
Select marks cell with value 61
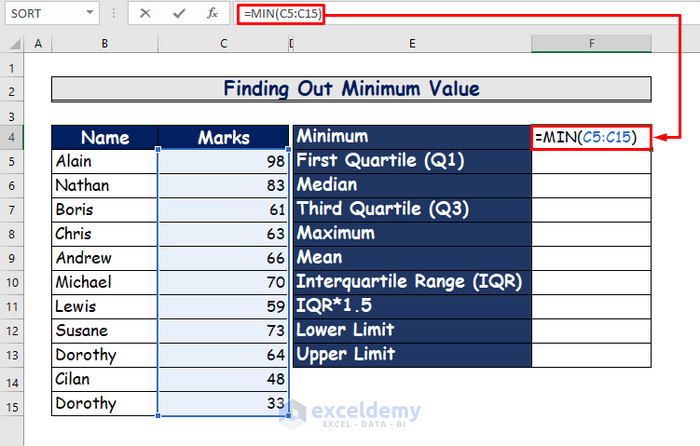(x=224, y=209)
